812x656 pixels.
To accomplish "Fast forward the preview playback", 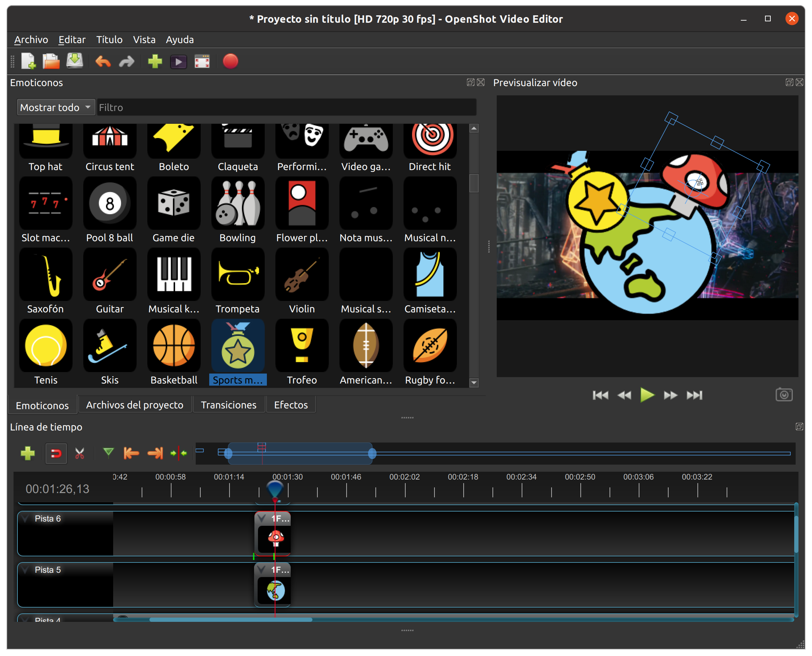I will (x=670, y=395).
